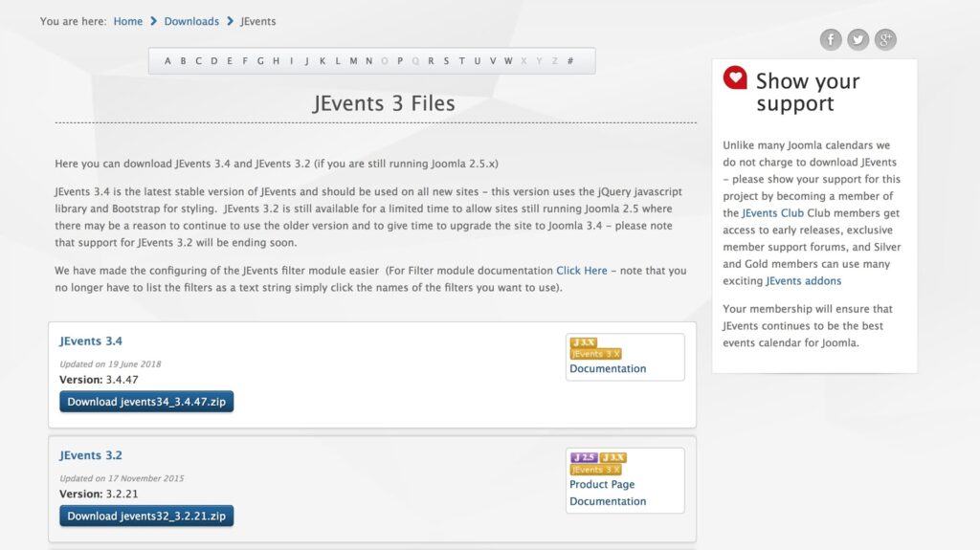
Task: Click JEvents 3.X tag in JEvents 3.2 box
Action: pos(595,470)
